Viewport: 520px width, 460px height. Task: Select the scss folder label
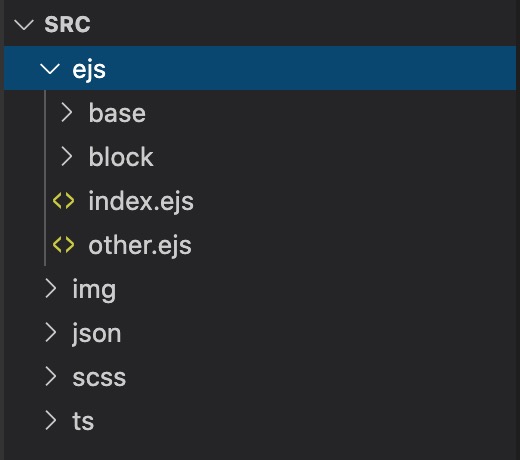click(99, 378)
